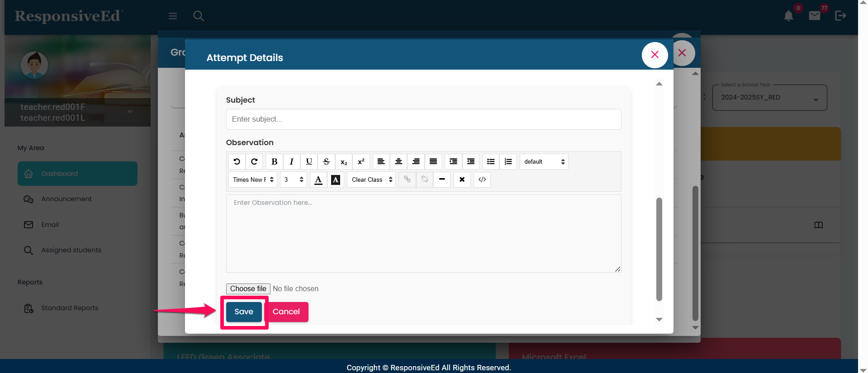
Task: Insert an unordered bullet list
Action: coord(491,161)
